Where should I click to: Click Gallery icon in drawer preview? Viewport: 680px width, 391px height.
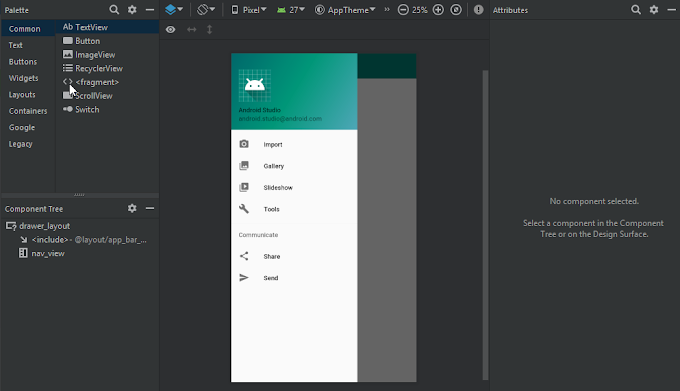point(244,166)
